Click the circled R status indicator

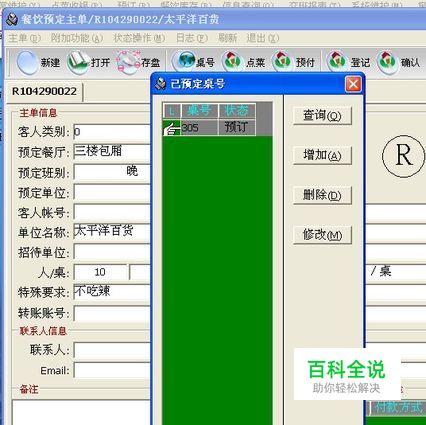click(404, 156)
